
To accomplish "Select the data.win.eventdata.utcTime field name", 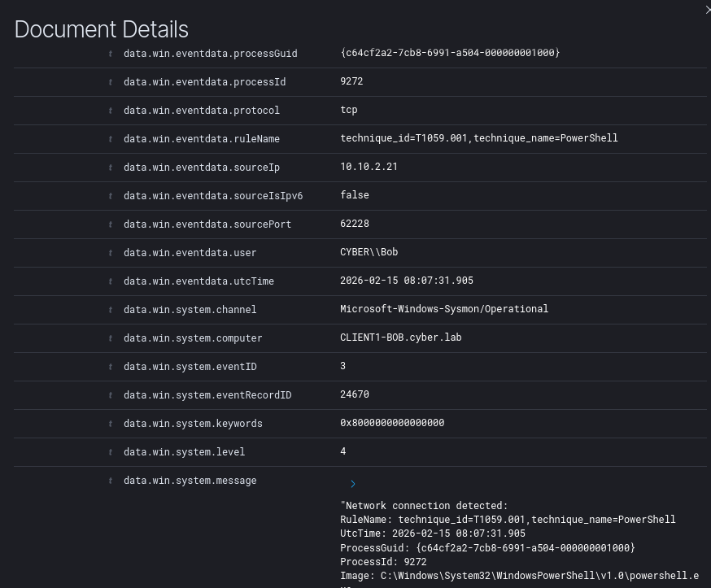I will [198, 281].
